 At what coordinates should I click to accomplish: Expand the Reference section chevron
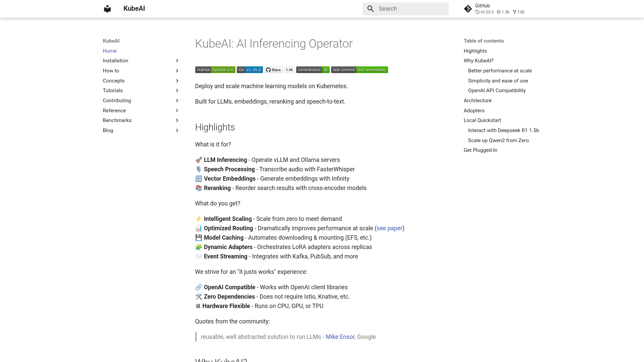177,111
